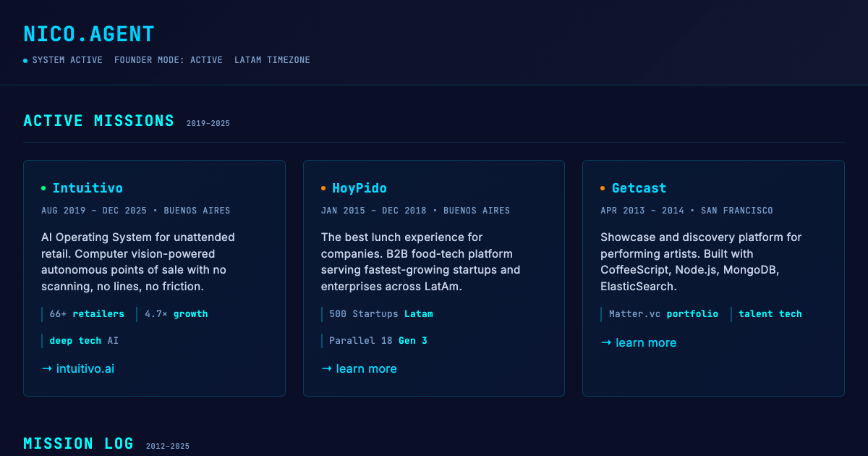Image resolution: width=868 pixels, height=456 pixels.
Task: Follow the HoyPido learn more link
Action: (359, 368)
